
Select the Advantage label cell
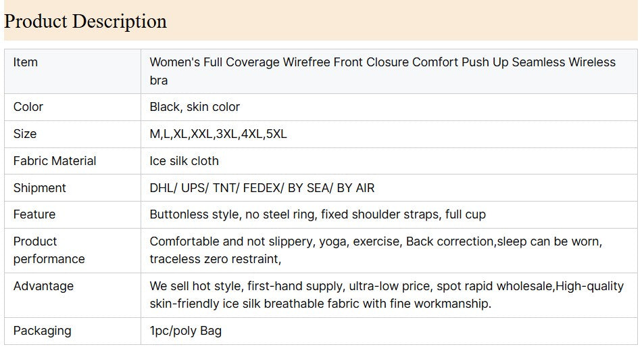tap(43, 286)
